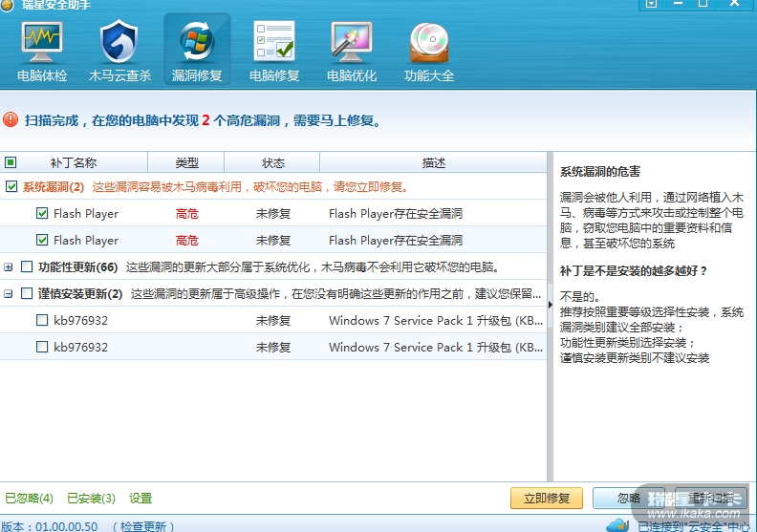757x532 pixels.
Task: Select first kb976932 row's Service Pack description
Action: [x=436, y=320]
